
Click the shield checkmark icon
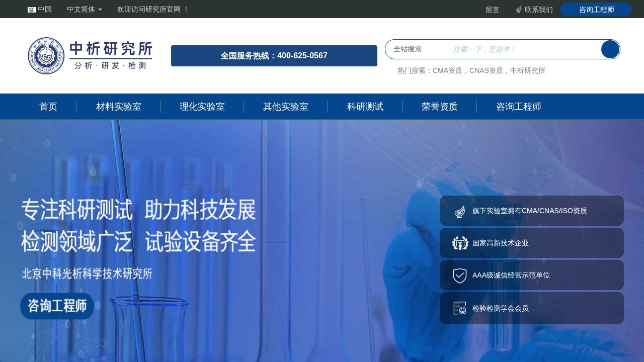460,276
